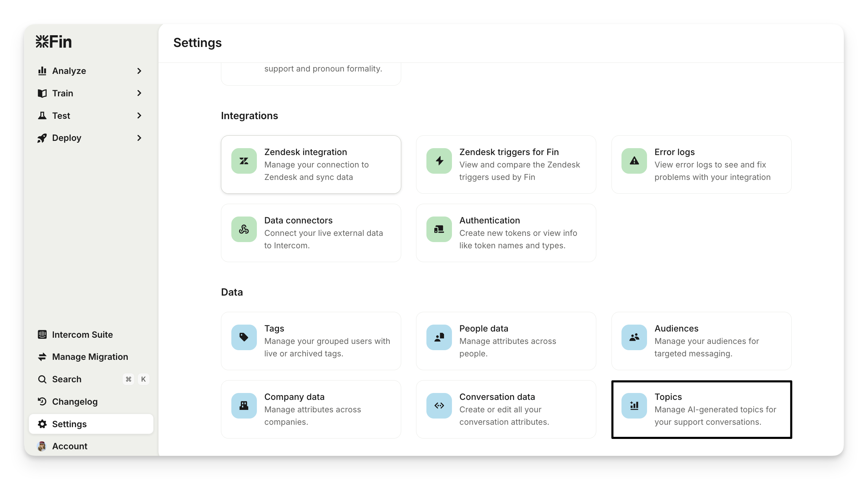
Task: Expand the Deploy section chevron
Action: click(x=139, y=138)
